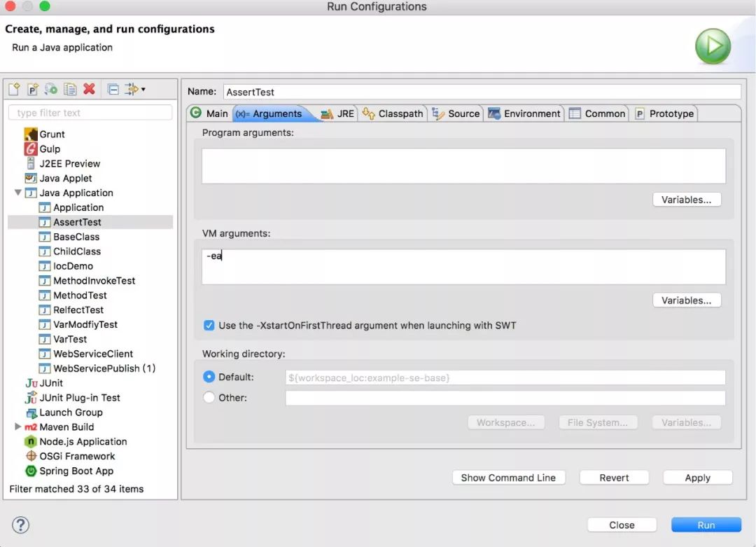Viewport: 756px width, 547px height.
Task: Expand the Maven Build tree node
Action: 17,427
